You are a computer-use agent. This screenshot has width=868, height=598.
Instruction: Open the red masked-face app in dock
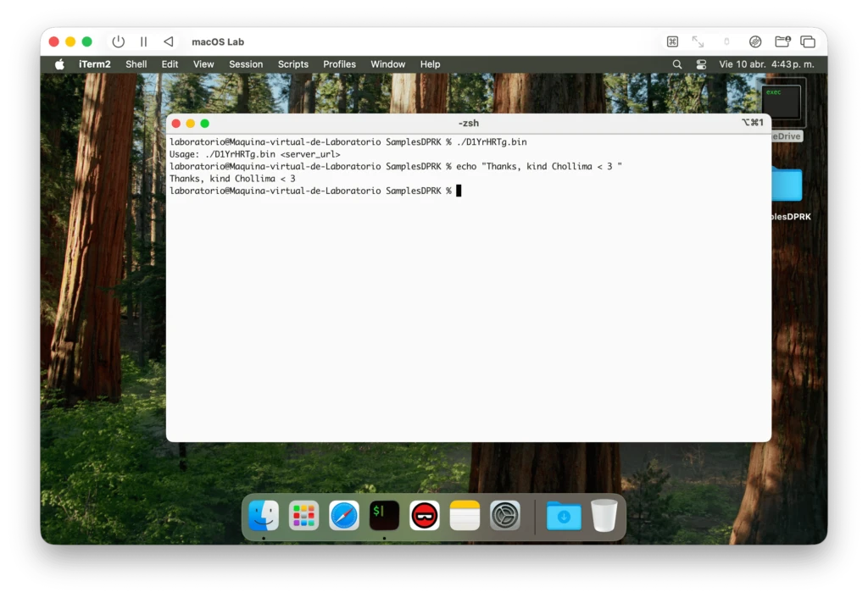(425, 515)
